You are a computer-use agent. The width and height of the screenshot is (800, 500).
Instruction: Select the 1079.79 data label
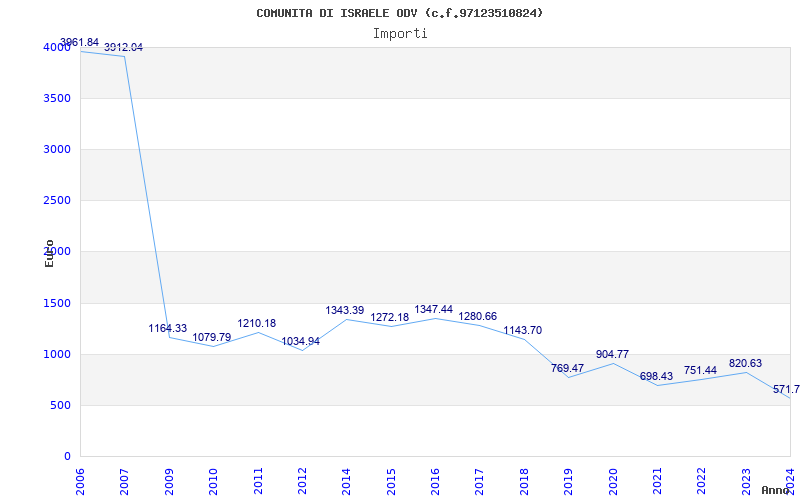coord(212,337)
